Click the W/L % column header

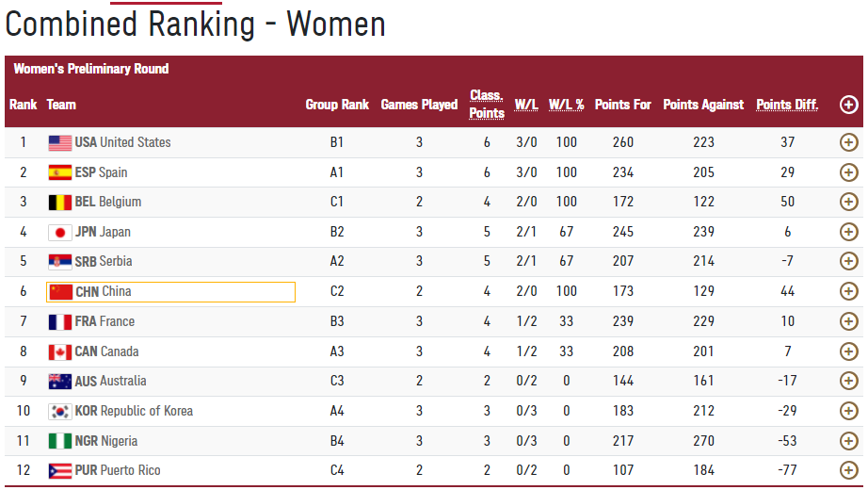(x=566, y=105)
